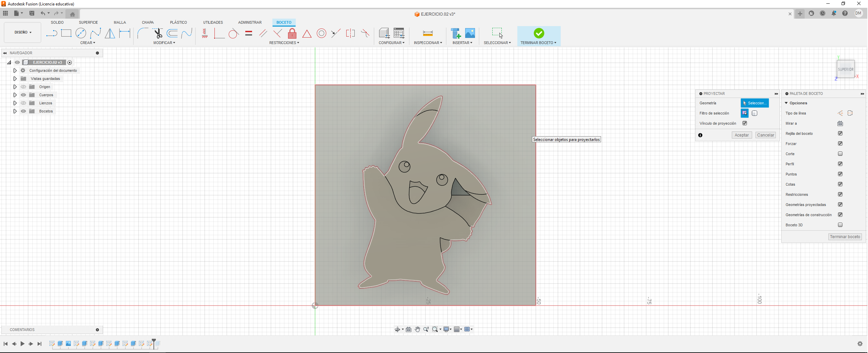The image size is (868, 353).
Task: Select the Offset tool
Action: 172,33
